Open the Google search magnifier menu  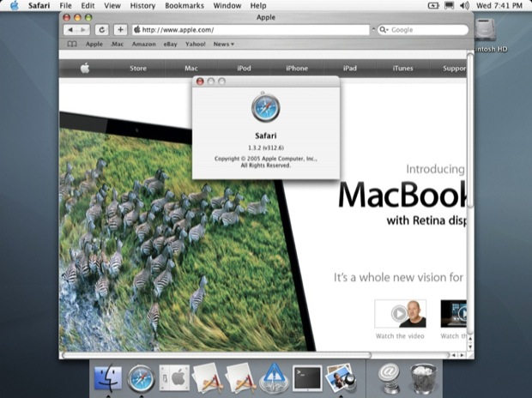[x=384, y=30]
